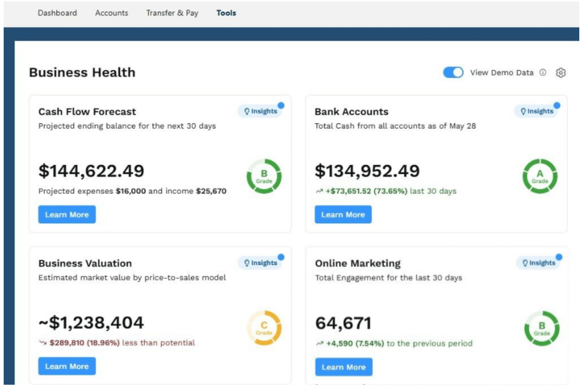Click the lightbulb icon in Business Valuation Insights
Image resolution: width=587 pixels, height=392 pixels.
point(247,263)
